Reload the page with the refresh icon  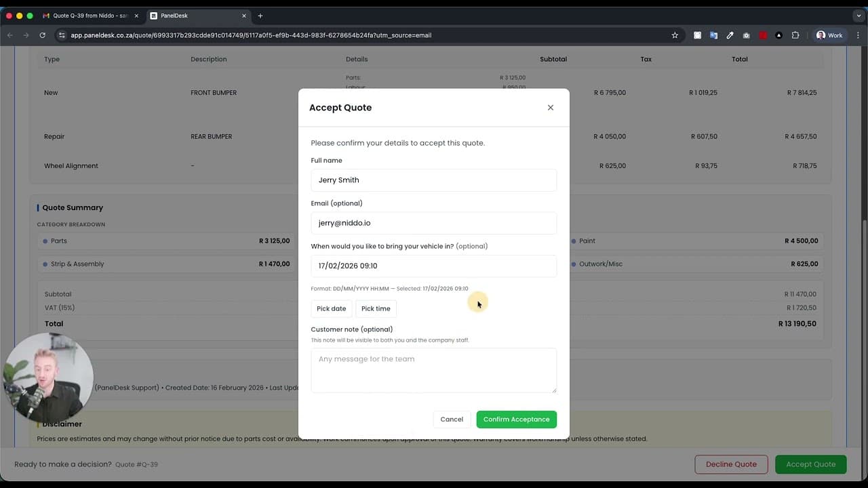pos(42,35)
